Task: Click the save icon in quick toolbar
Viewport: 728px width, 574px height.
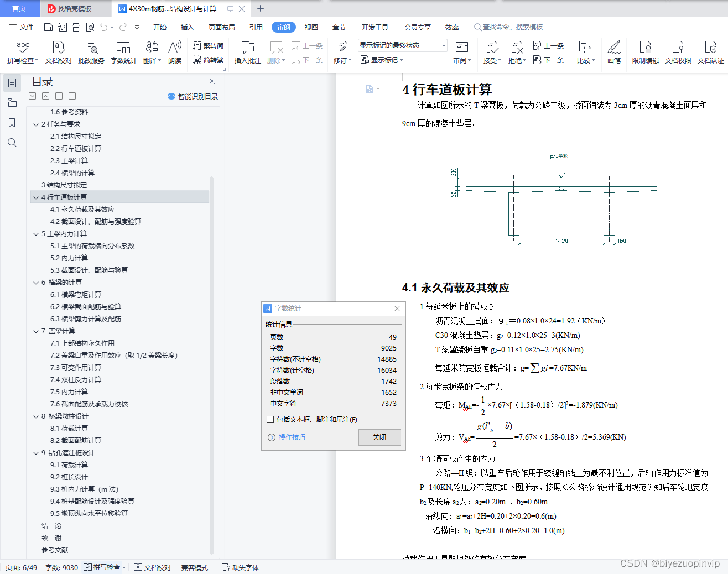Action: coord(48,27)
